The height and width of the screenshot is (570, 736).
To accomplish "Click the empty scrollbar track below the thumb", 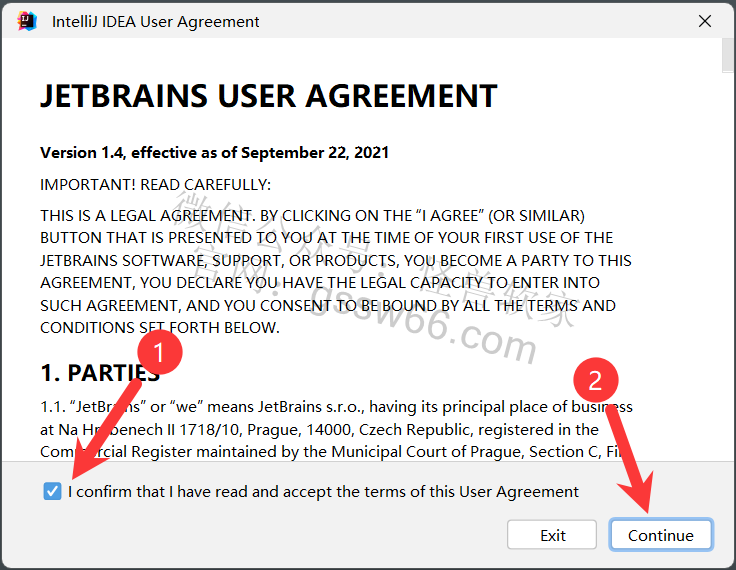I will (x=728, y=300).
